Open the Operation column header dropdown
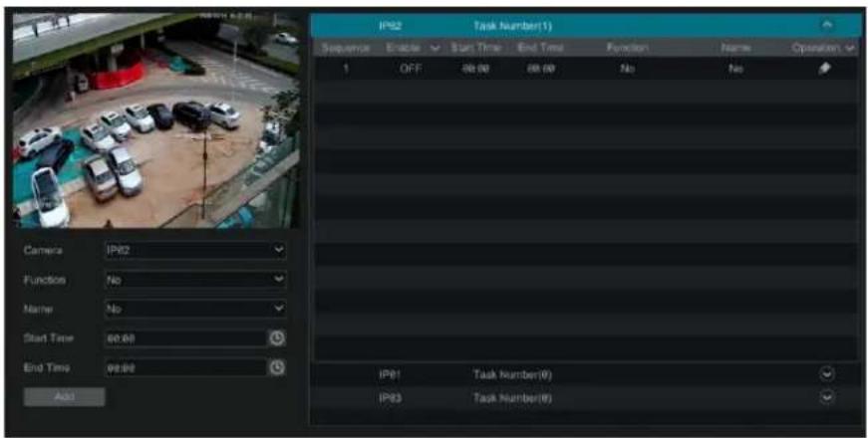 (x=850, y=49)
